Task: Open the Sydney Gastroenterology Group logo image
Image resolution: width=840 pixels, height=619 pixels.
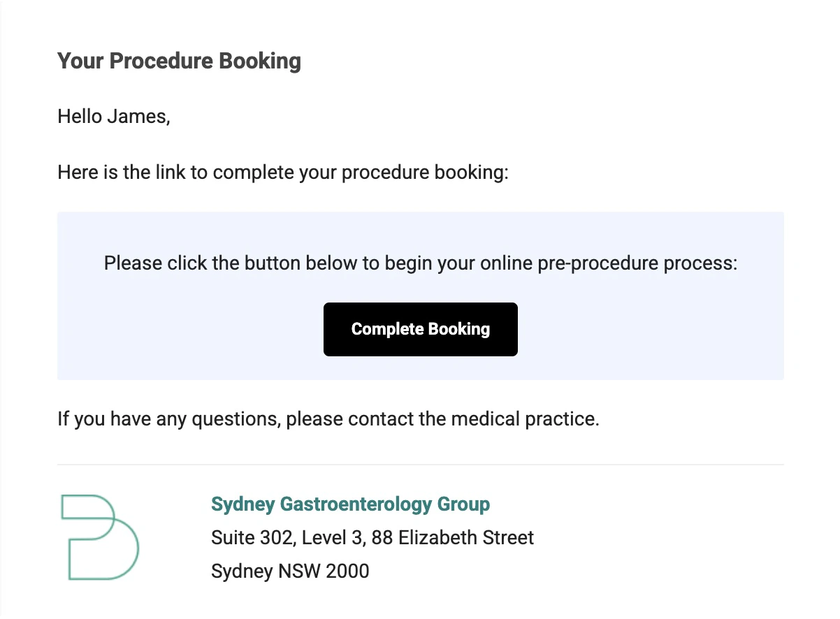Action: coord(100,537)
